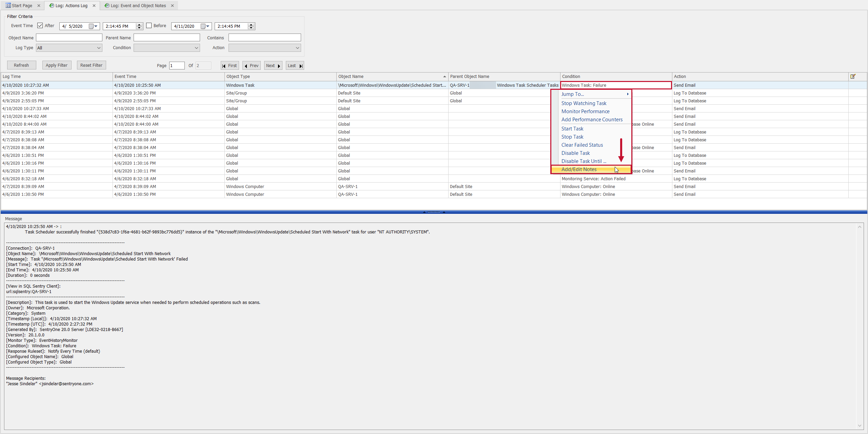Click the sort arrow on the Object Name column
The width and height of the screenshot is (868, 434).
click(445, 76)
